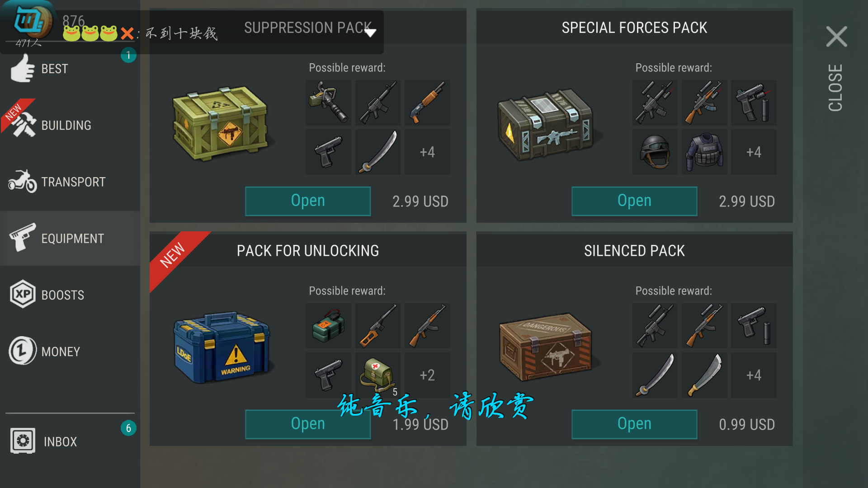The image size is (868, 488).
Task: Go to the Transport category
Action: [70, 182]
